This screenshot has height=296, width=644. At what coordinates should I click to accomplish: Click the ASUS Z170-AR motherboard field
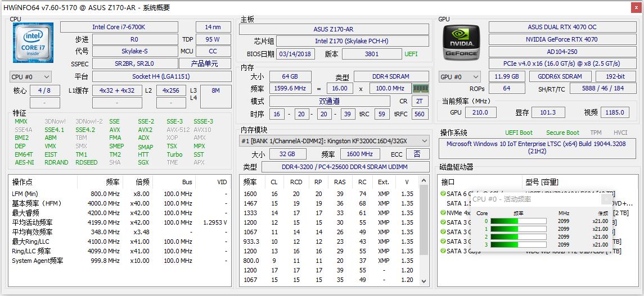tap(334, 29)
